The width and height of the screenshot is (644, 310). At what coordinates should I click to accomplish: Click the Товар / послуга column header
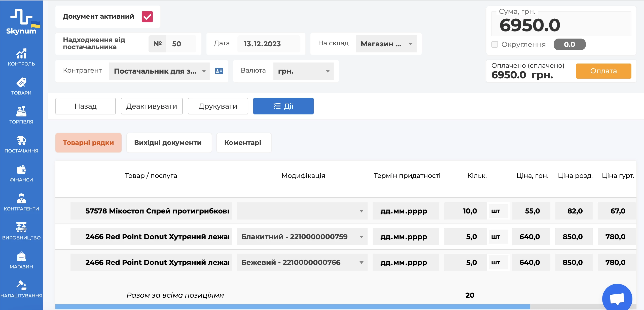pos(151,176)
